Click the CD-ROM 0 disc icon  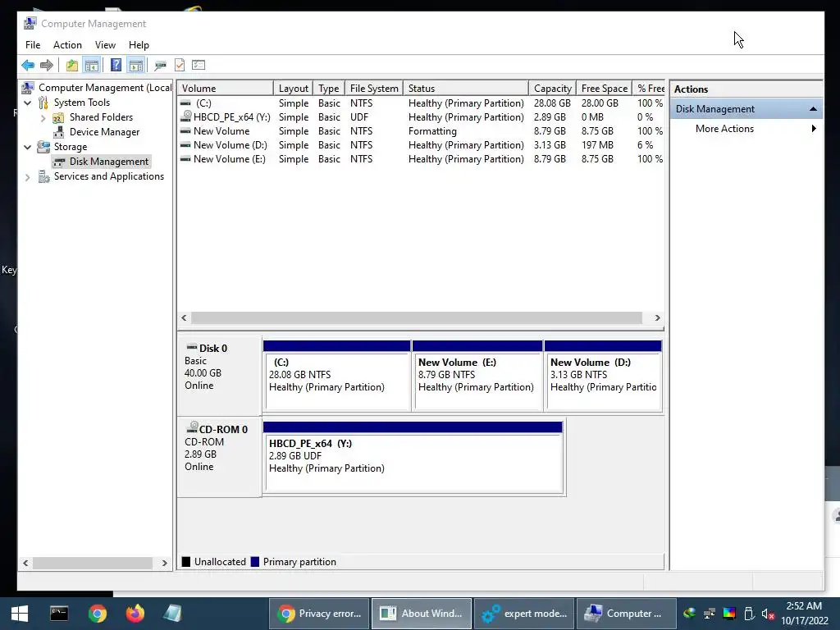point(192,427)
